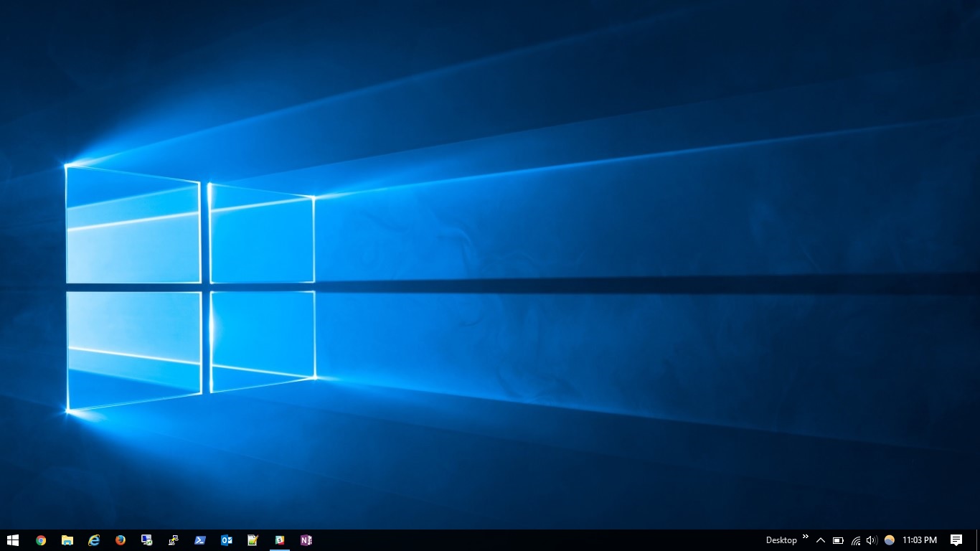The height and width of the screenshot is (551, 980).
Task: Open the Windows Start menu
Action: pyautogui.click(x=12, y=540)
